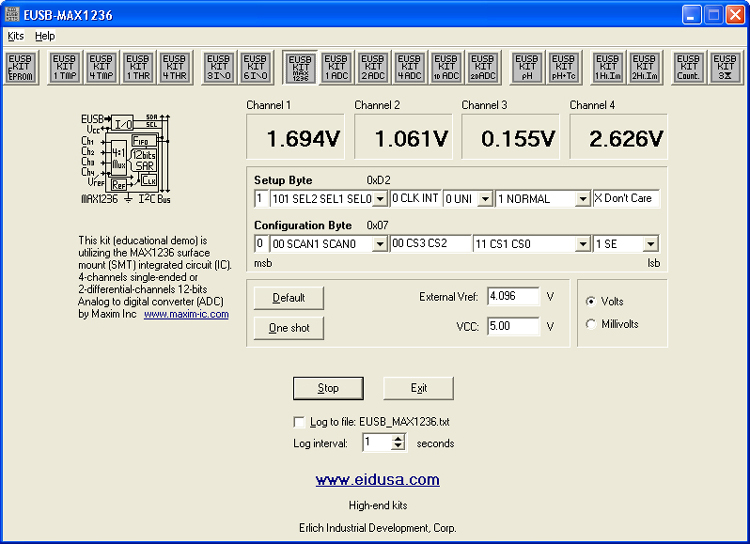The width and height of the screenshot is (750, 544).
Task: Open the EUSB KIT 1 THR kit
Action: (x=138, y=67)
